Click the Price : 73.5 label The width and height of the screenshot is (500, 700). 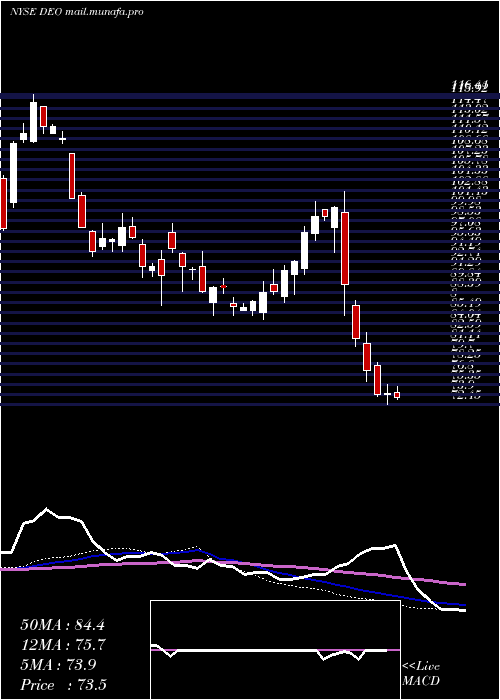pos(63,685)
